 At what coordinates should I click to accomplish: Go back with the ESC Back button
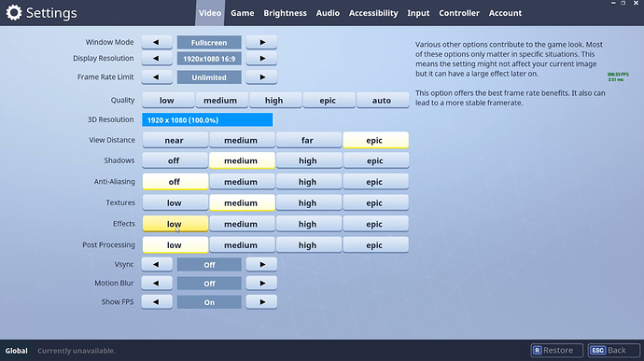(613, 351)
